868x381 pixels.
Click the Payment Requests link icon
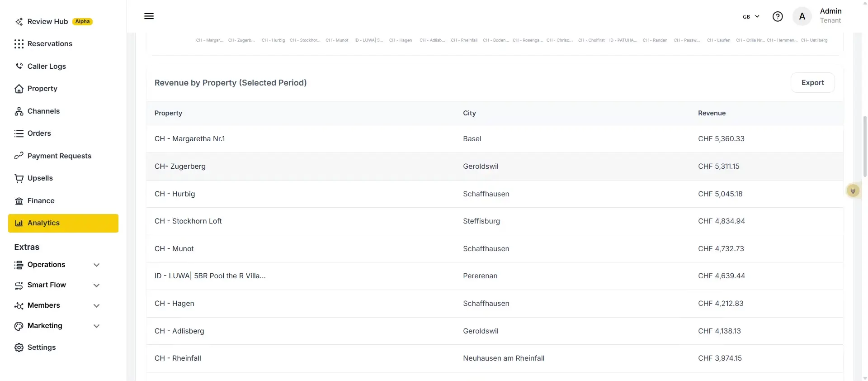pos(19,156)
